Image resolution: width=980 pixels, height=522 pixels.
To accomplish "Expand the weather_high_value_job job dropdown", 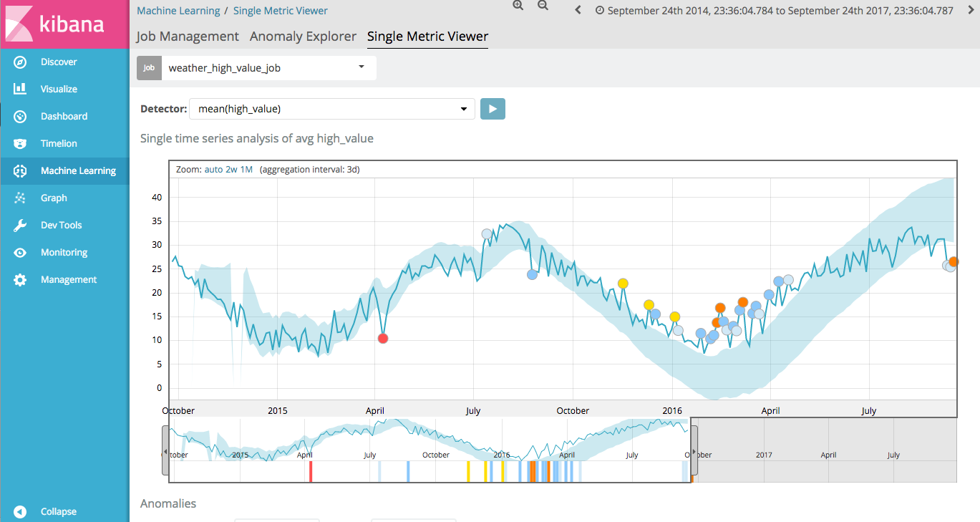I will pos(361,67).
